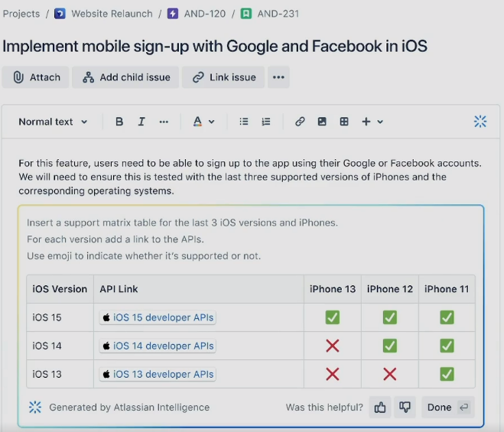Viewport: 504px width, 432px height.
Task: Click the iOS 13 row label cell
Action: pos(60,374)
